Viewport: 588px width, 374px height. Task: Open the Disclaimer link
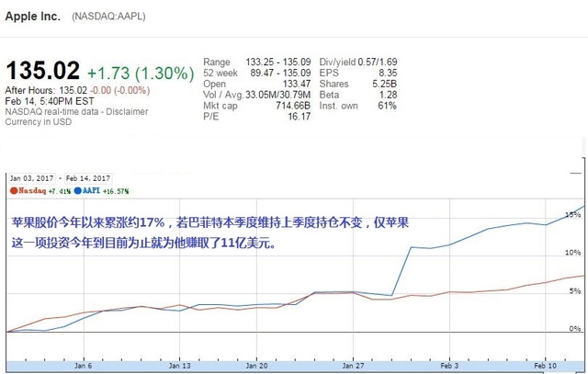(127, 112)
